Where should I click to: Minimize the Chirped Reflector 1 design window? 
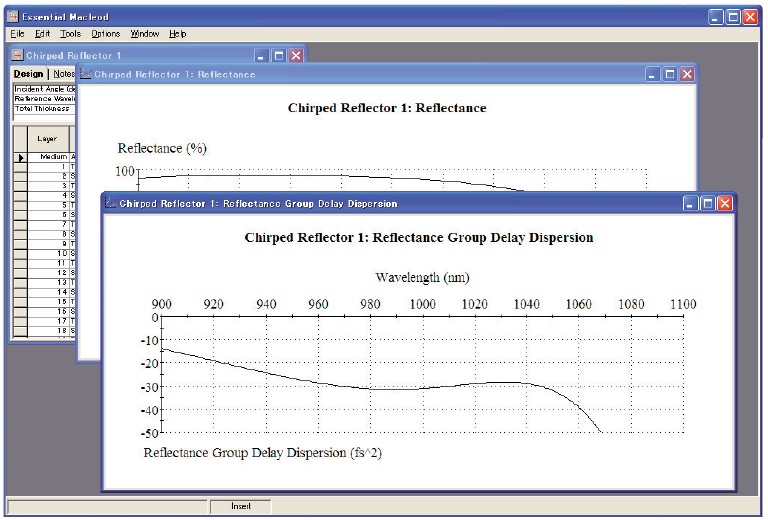(262, 56)
